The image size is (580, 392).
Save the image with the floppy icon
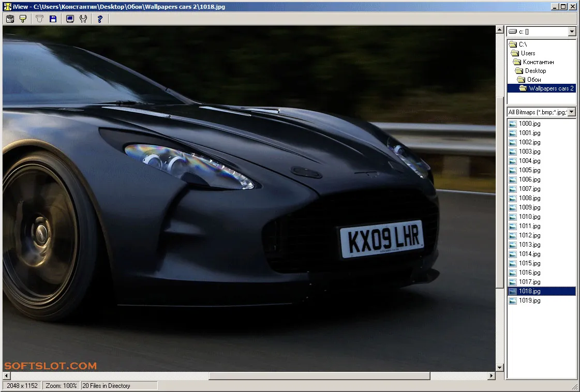point(53,19)
